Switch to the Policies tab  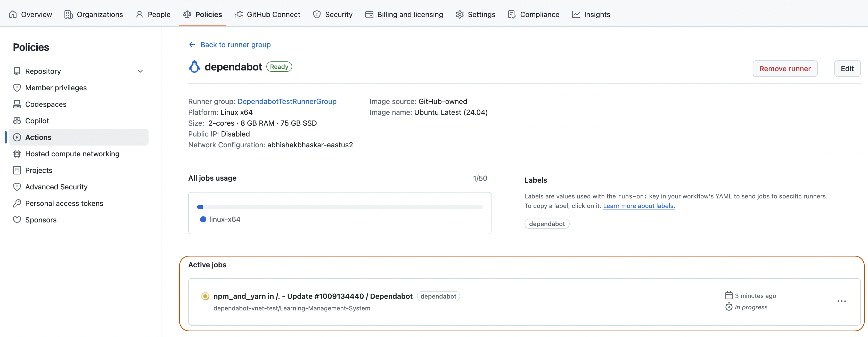point(209,14)
